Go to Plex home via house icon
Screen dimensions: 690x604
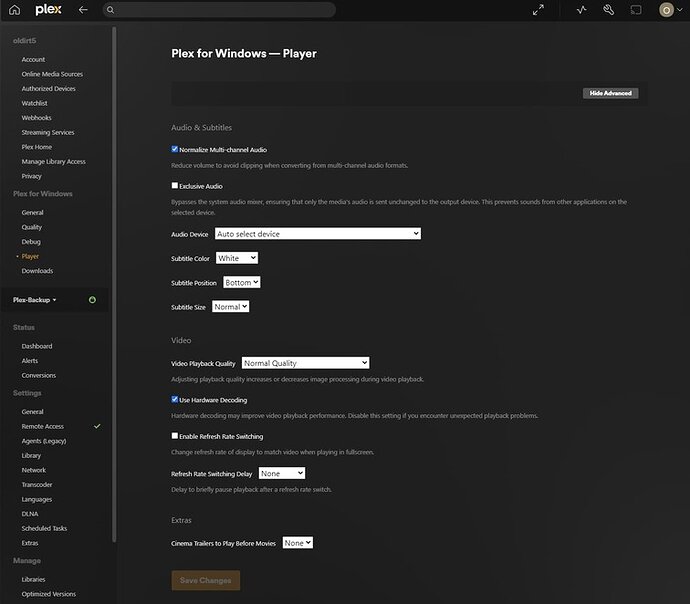15,10
